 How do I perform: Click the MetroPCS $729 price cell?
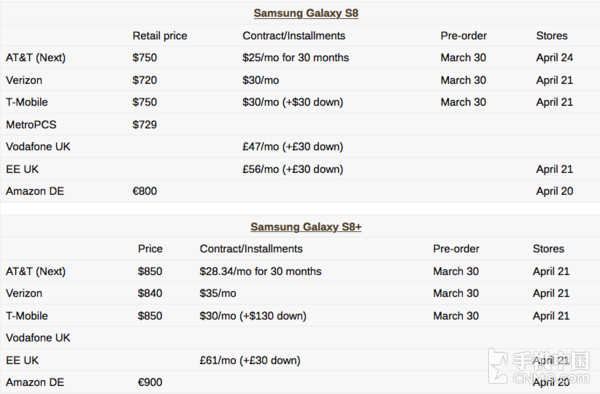click(145, 125)
